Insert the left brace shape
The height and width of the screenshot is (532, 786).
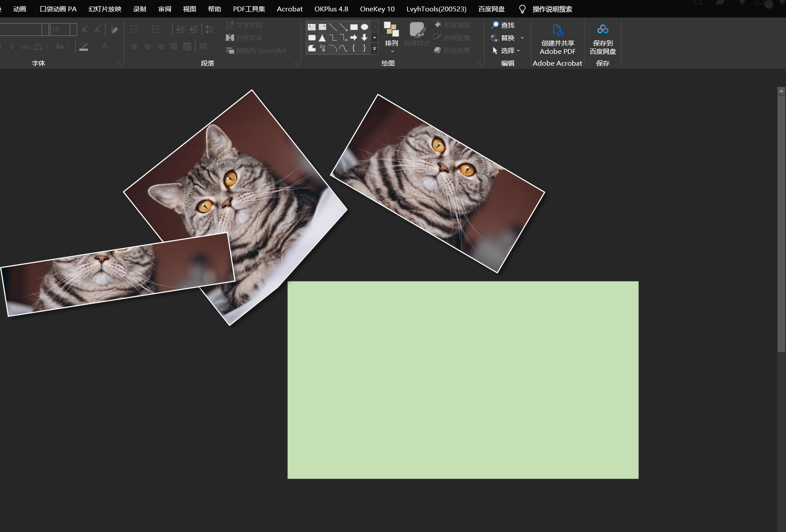pyautogui.click(x=354, y=48)
